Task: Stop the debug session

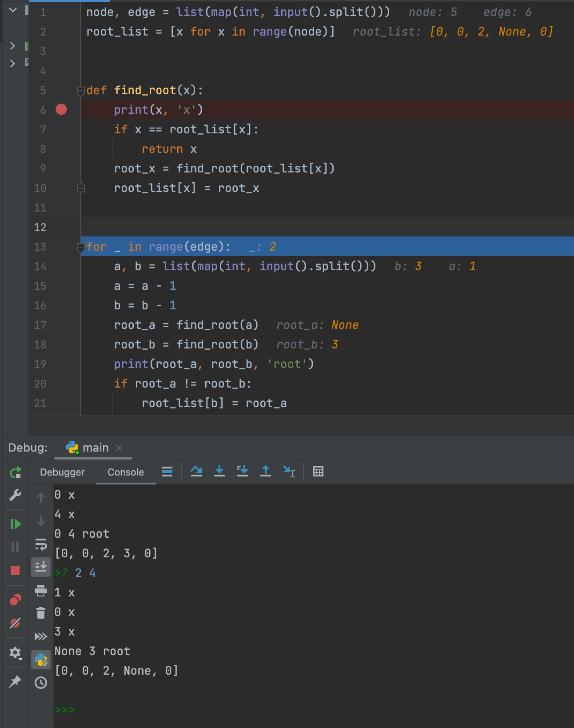Action: (x=15, y=571)
